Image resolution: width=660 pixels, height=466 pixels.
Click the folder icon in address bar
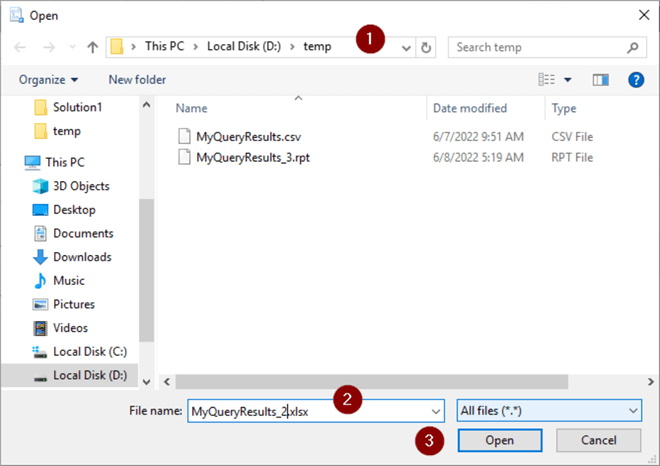117,47
